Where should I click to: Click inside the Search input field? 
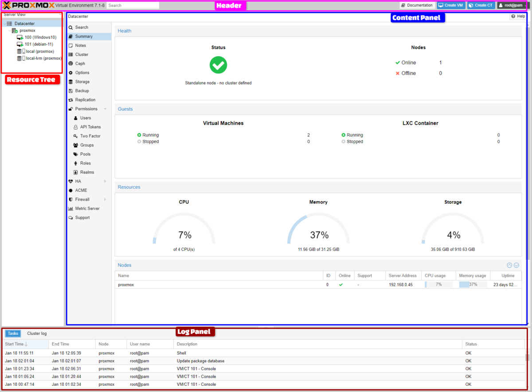tap(133, 5)
